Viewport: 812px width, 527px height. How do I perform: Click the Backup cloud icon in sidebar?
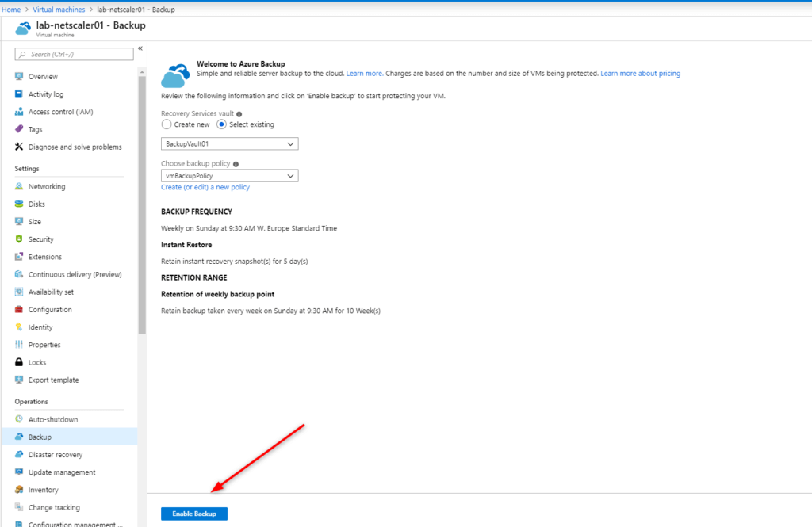(x=19, y=437)
